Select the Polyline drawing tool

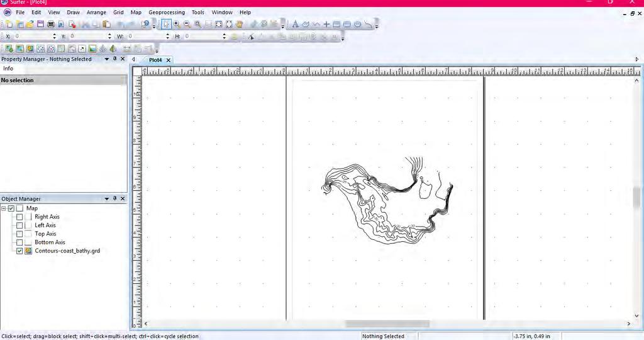click(316, 25)
